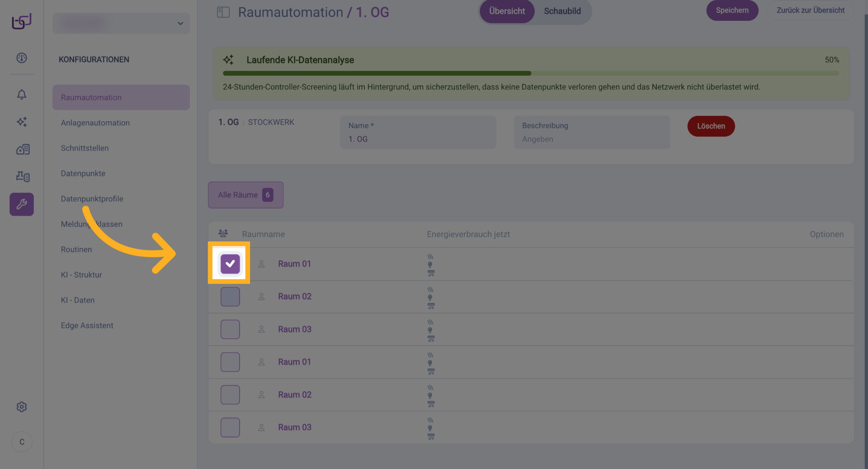Open the settings gear icon
868x469 pixels.
click(x=22, y=407)
